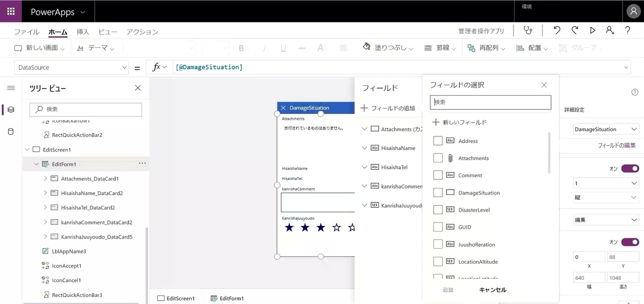Undo the last action
644x304 pixels.
pyautogui.click(x=557, y=31)
